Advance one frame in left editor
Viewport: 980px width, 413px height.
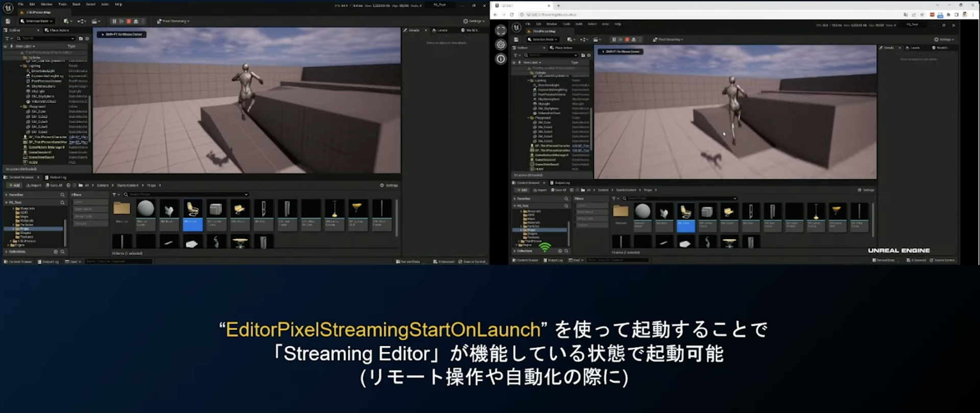(121, 21)
